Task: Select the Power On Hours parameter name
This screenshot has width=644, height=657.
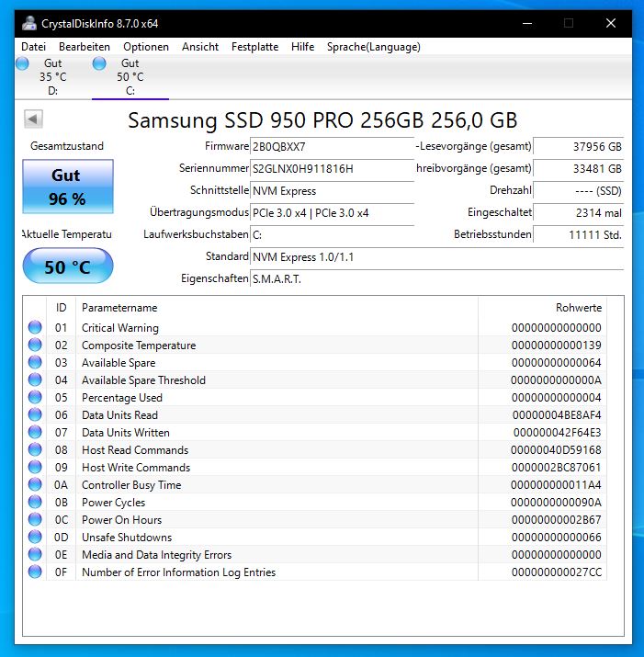Action: point(122,520)
